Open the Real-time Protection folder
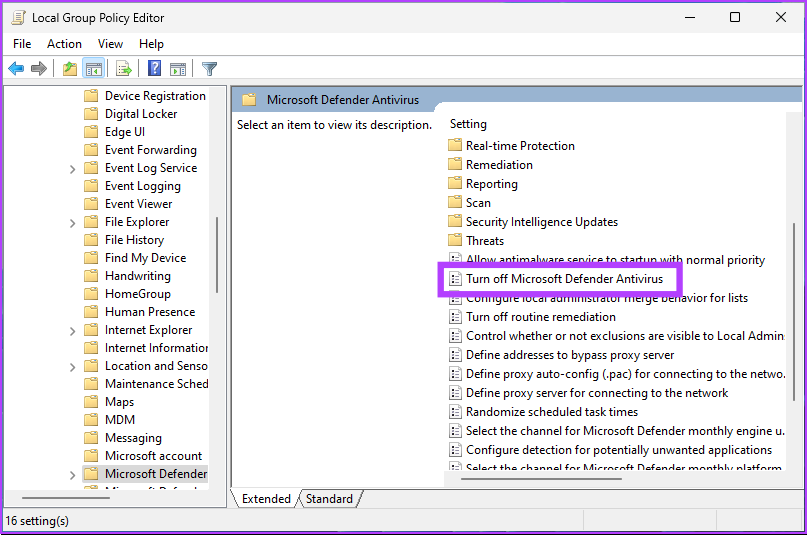Viewport: 807px width, 535px height. click(x=519, y=146)
